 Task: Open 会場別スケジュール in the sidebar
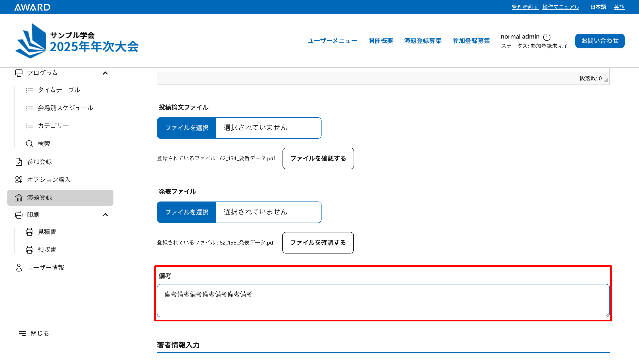pos(65,108)
